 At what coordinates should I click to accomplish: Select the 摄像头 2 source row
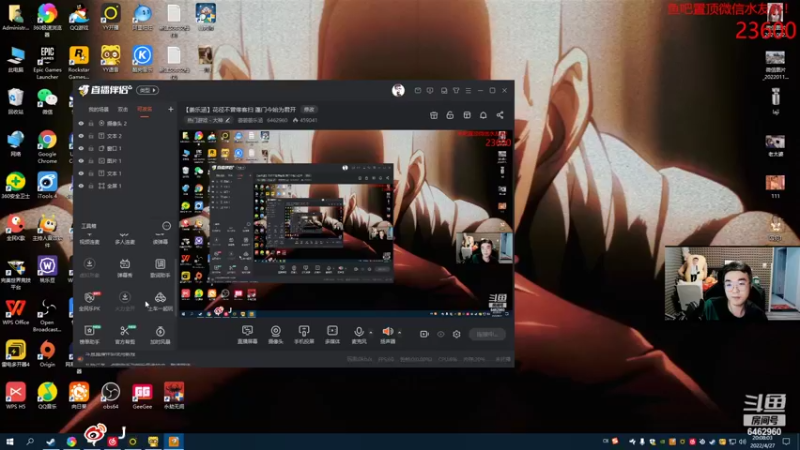point(126,123)
